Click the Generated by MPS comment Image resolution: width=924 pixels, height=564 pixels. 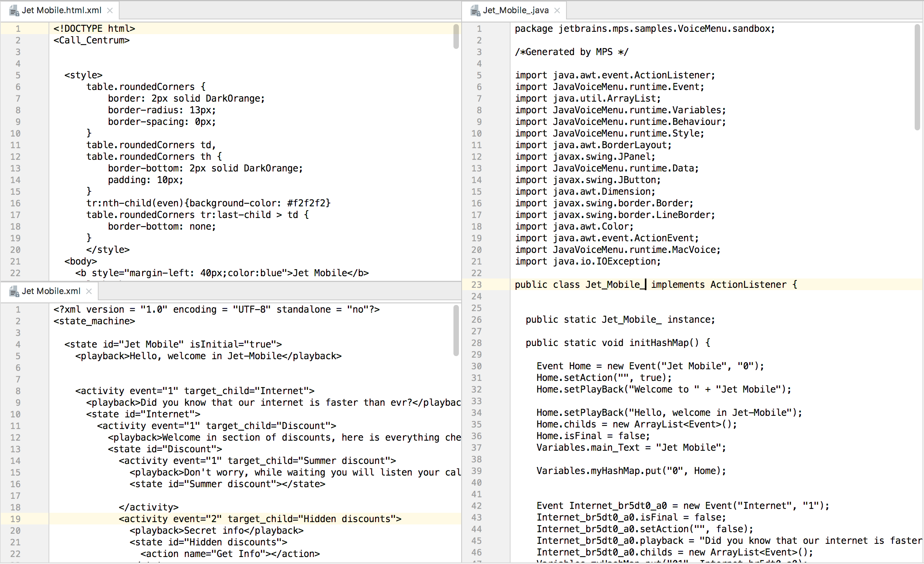571,52
